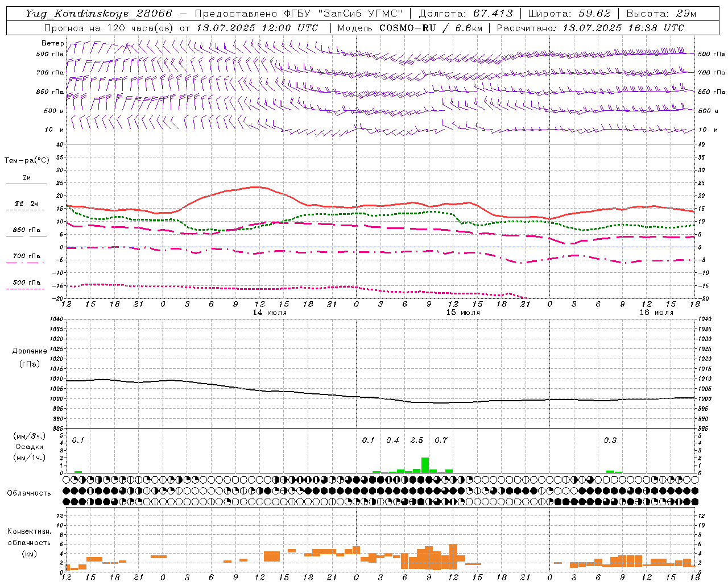
Task: Click the Td 2м legend label
Action: point(27,203)
